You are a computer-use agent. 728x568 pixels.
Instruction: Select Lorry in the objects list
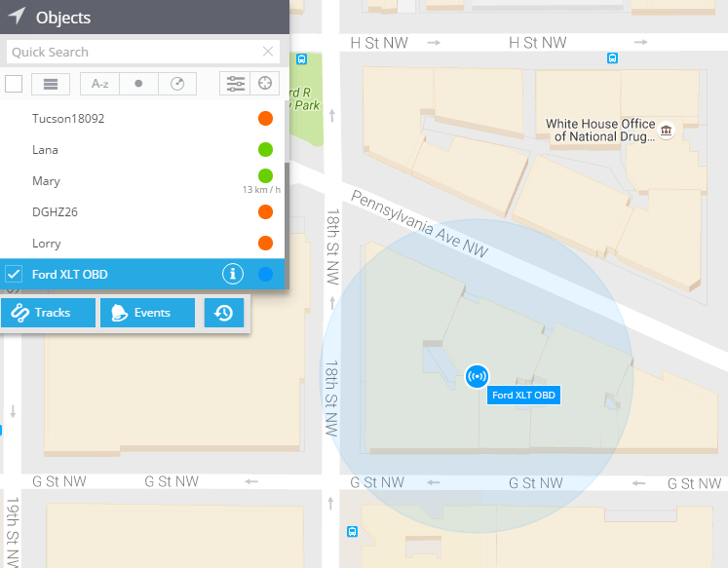tap(142, 244)
